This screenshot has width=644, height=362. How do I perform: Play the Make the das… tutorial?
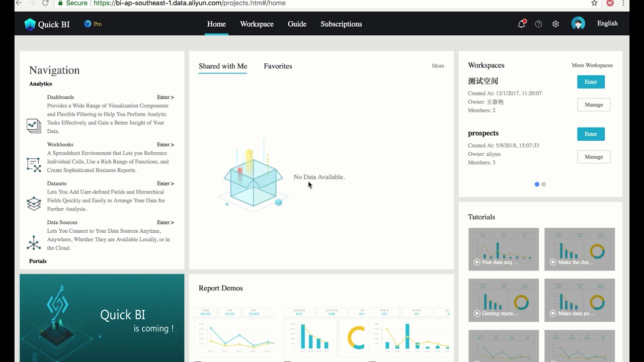point(580,249)
